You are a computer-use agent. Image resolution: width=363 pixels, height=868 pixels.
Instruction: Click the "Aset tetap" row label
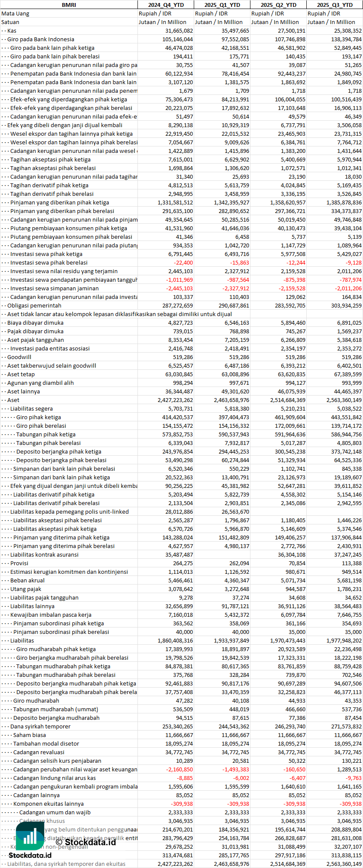point(21,374)
